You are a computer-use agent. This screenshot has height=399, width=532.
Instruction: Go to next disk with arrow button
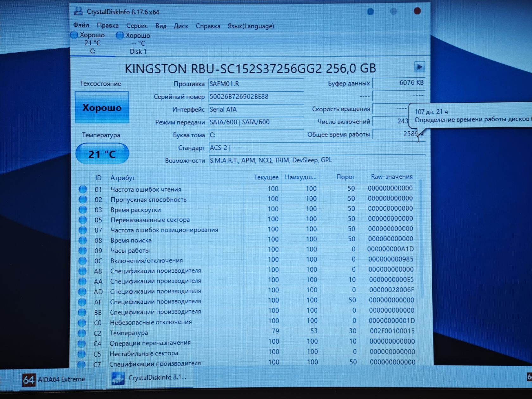[419, 67]
